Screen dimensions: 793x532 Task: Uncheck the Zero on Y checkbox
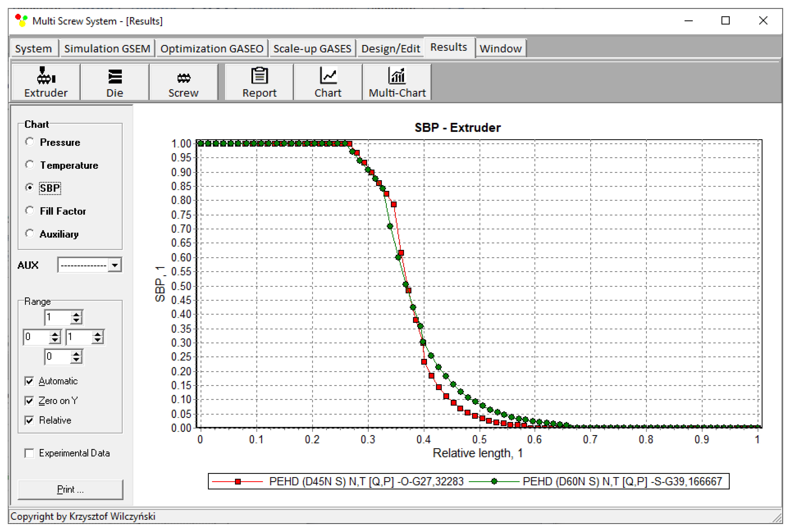click(29, 401)
